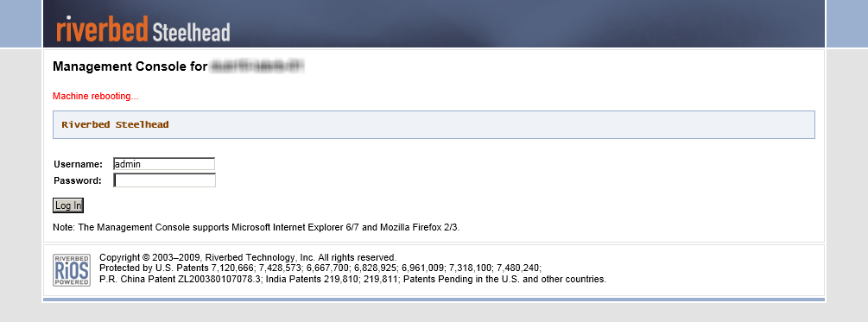Image resolution: width=868 pixels, height=322 pixels.
Task: Click the Log In button
Action: tap(68, 205)
